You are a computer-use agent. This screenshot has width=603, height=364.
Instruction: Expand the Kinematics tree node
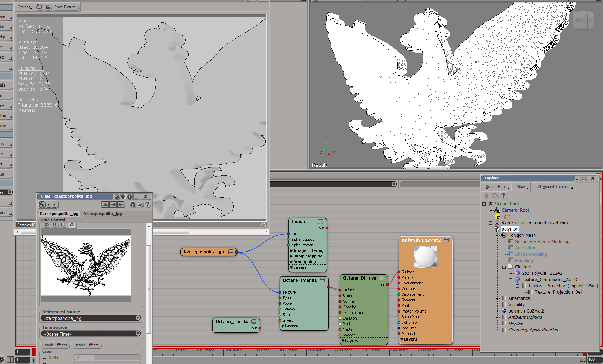click(497, 298)
